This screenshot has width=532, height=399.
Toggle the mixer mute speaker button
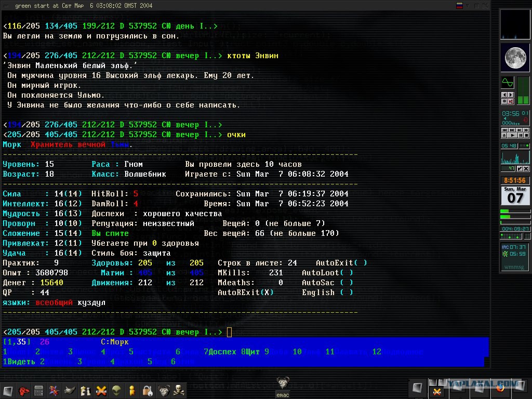pyautogui.click(x=511, y=101)
